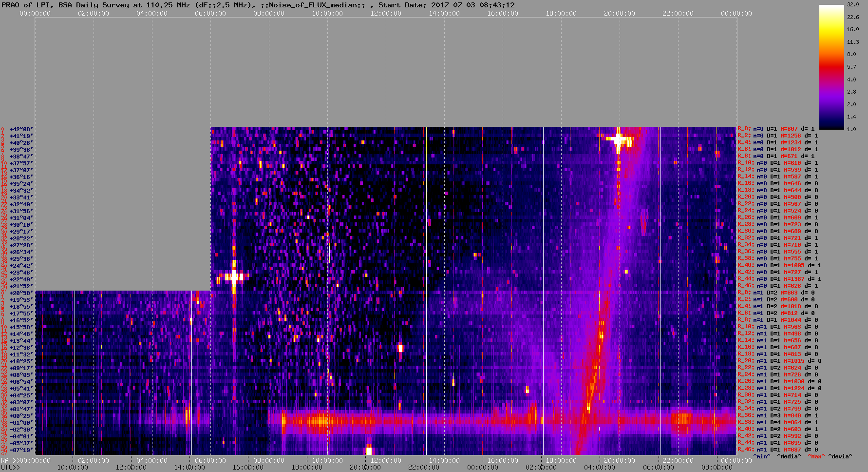
Task: Click the color scale value '11.3'
Action: click(853, 42)
